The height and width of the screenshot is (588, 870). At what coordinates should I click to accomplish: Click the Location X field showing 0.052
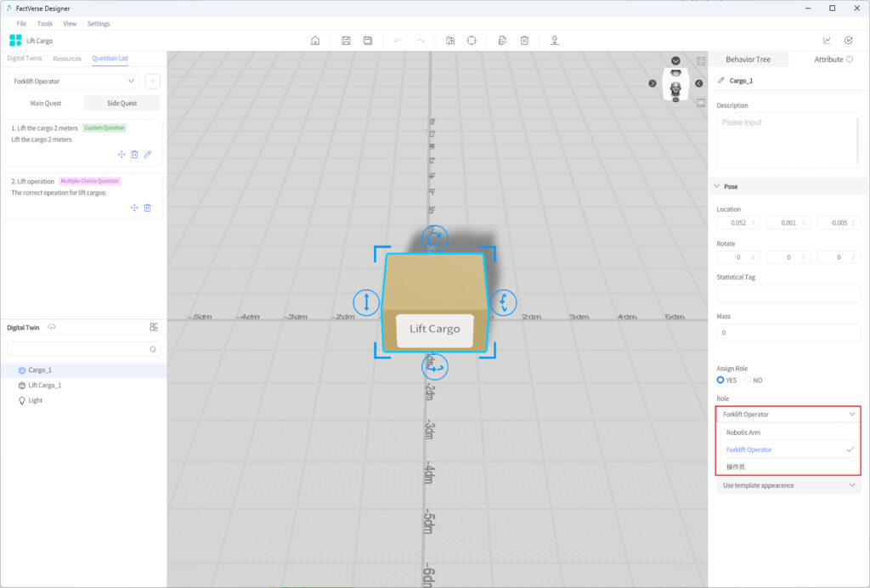738,223
